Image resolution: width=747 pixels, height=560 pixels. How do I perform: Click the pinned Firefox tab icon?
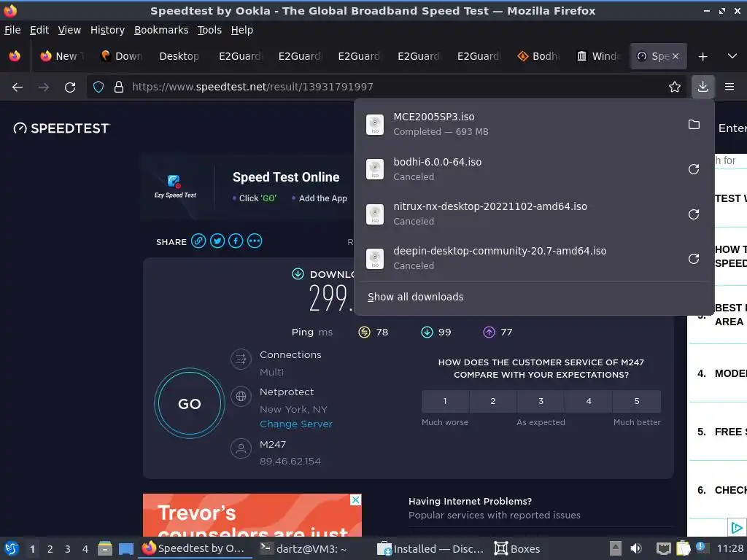(15, 56)
